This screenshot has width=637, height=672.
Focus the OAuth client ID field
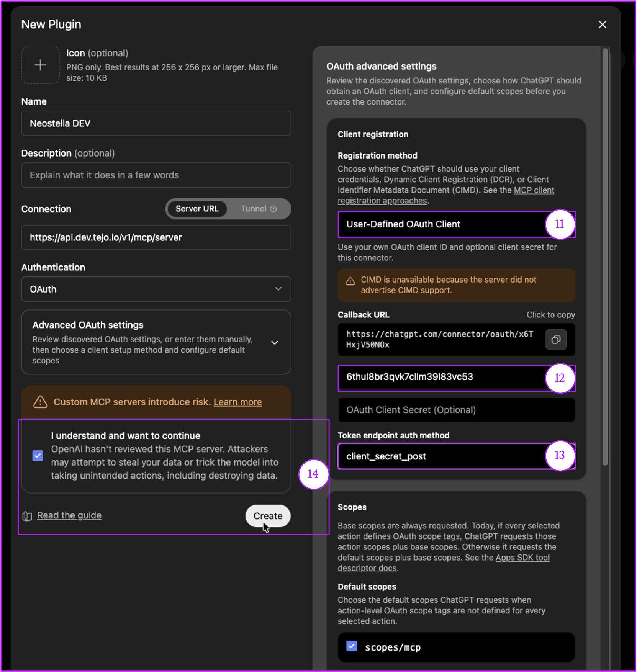(456, 377)
